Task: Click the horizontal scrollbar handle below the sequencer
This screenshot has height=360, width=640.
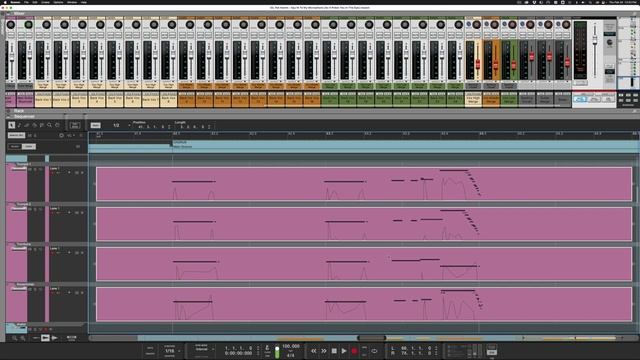Action: [x=371, y=338]
